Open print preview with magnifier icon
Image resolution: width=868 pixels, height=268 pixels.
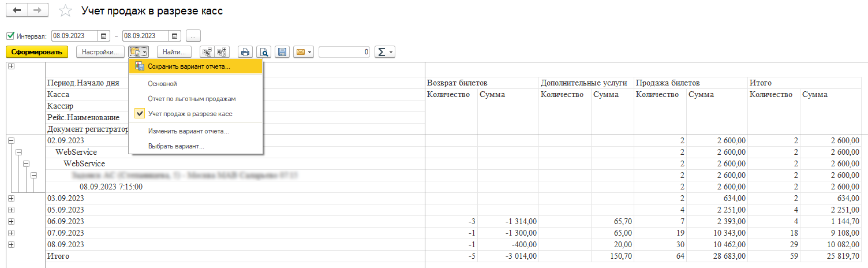(x=264, y=52)
